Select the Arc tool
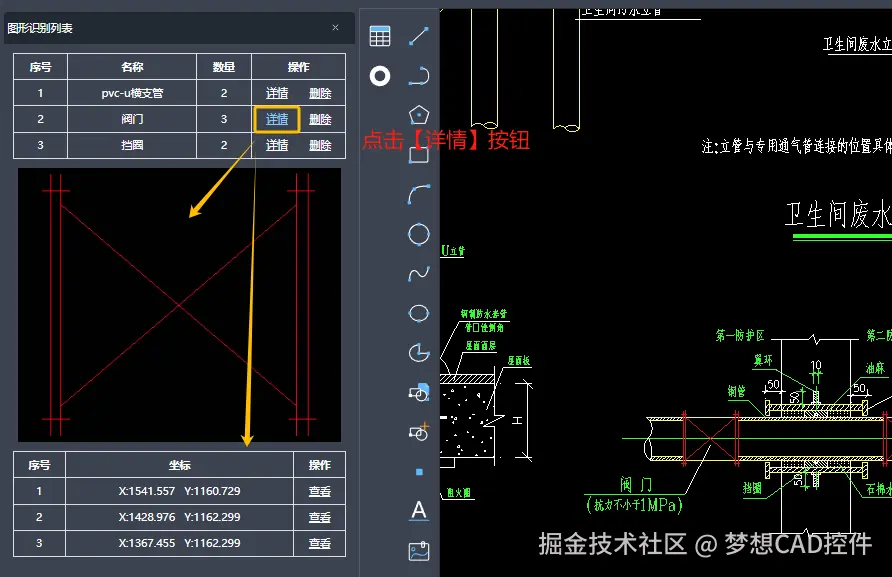 tap(419, 194)
